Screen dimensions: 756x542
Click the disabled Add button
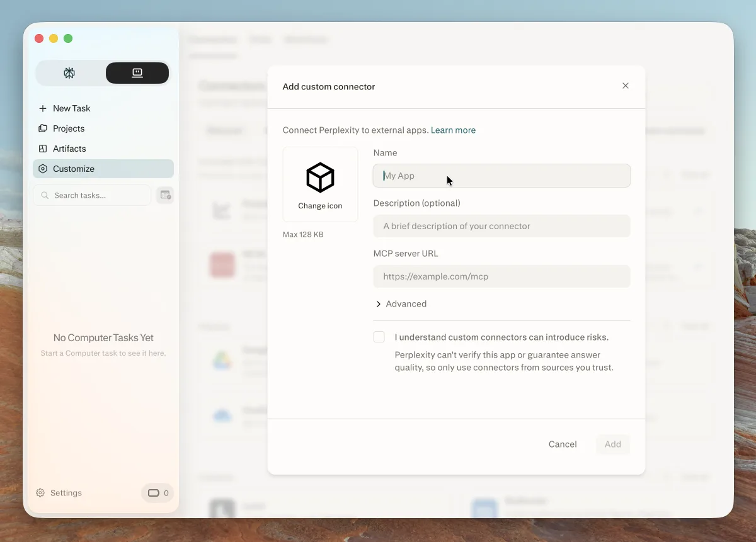tap(613, 444)
